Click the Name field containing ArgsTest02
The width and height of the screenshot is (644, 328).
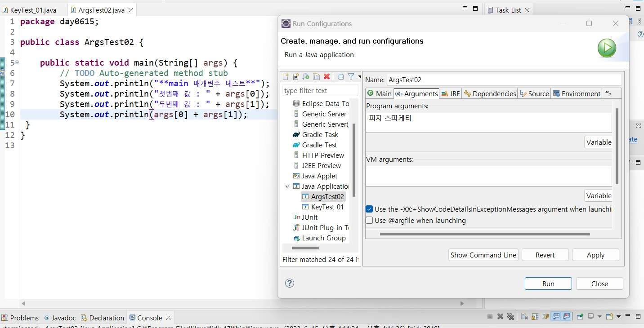coord(504,80)
